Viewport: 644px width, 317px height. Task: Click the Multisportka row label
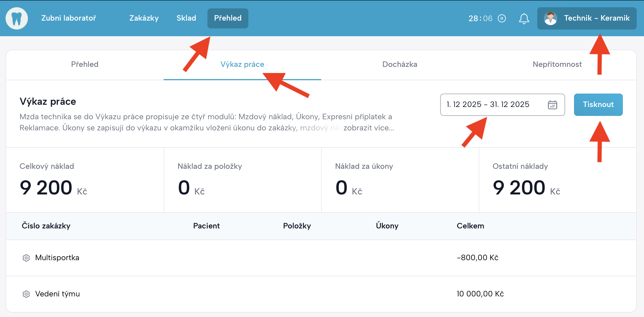pos(57,258)
